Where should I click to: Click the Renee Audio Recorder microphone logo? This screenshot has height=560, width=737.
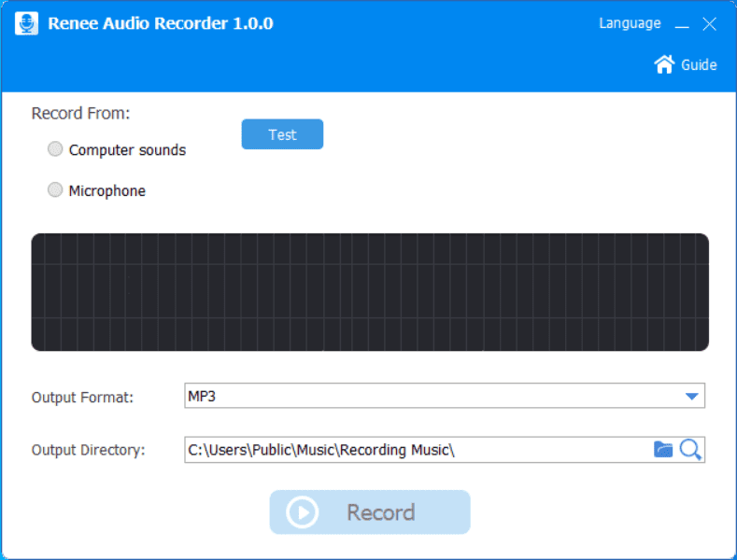[26, 23]
